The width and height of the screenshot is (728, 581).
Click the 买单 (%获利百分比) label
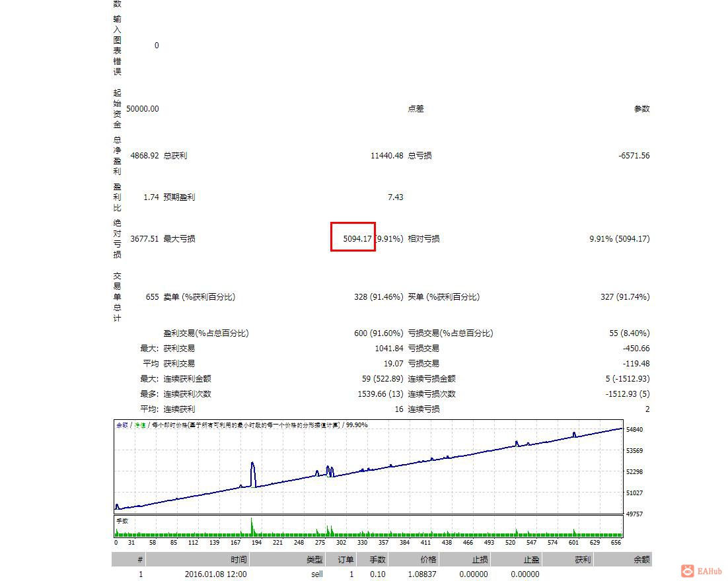point(444,296)
